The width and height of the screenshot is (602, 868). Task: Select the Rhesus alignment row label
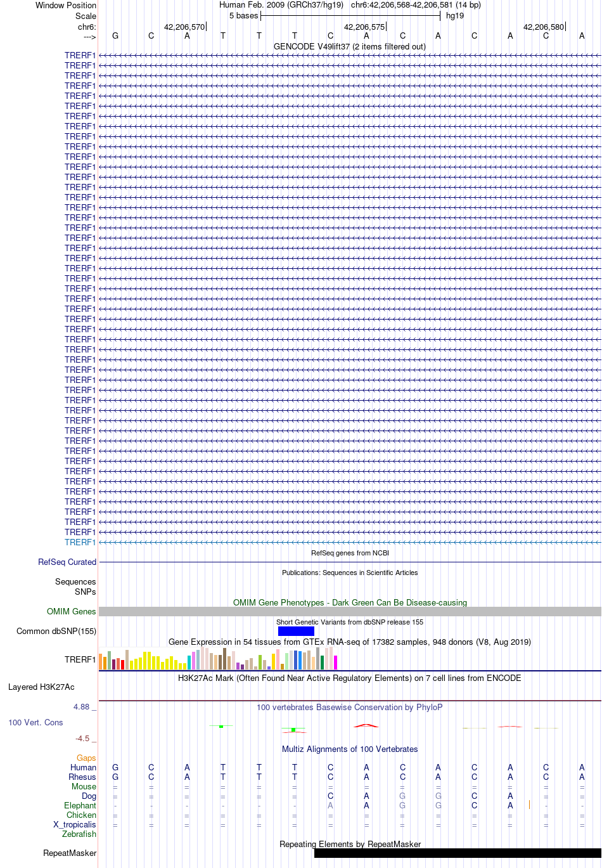tap(82, 777)
